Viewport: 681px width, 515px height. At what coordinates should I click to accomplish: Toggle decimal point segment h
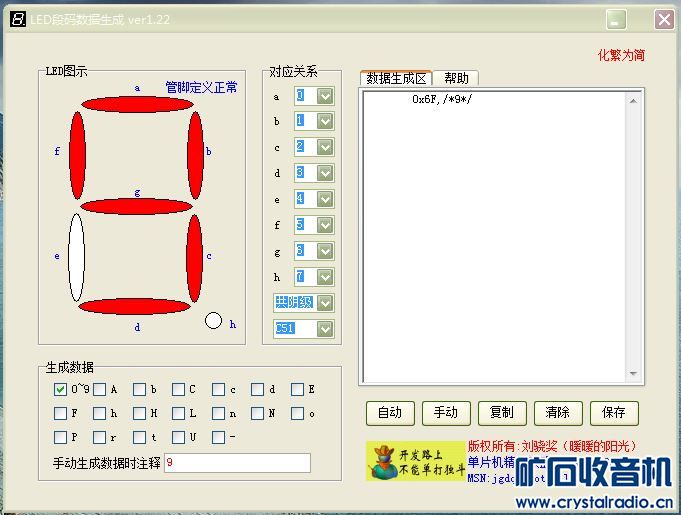213,320
